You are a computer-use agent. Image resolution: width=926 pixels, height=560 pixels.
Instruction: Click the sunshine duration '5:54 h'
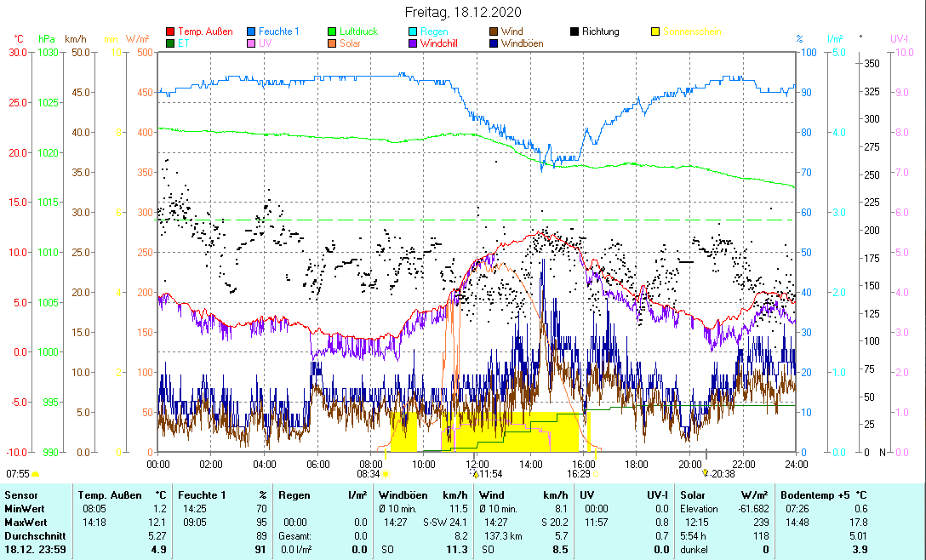pos(694,536)
